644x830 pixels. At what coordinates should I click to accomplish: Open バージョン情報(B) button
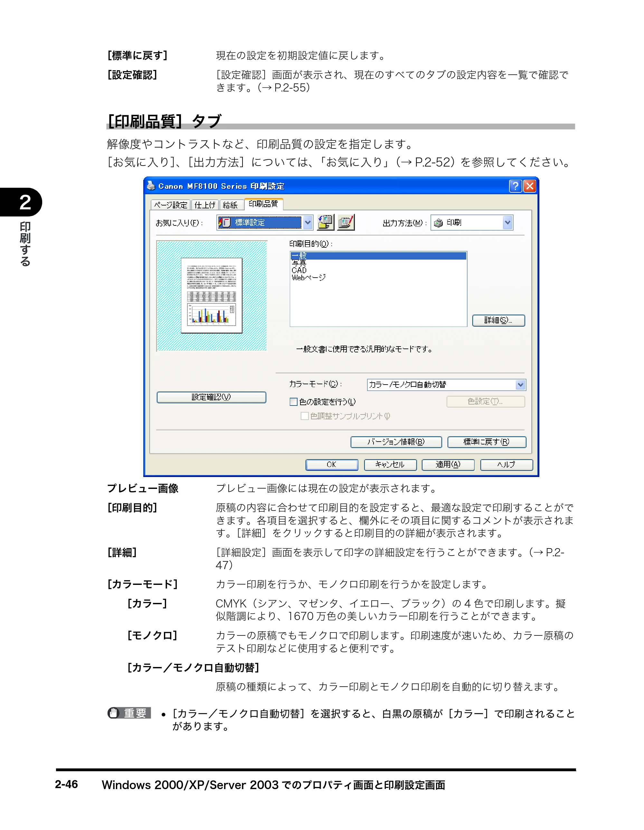[x=396, y=442]
